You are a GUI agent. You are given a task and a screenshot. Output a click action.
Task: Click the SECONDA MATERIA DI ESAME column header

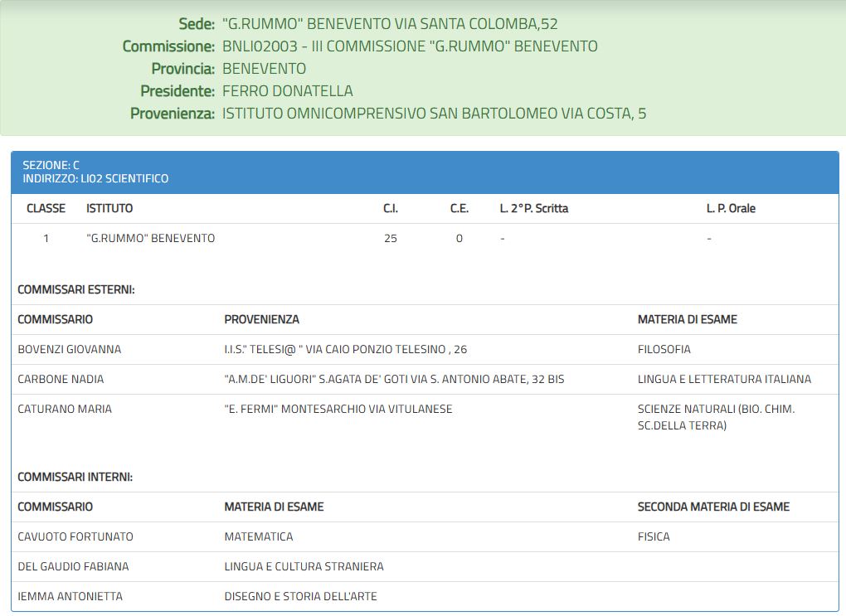coord(713,507)
